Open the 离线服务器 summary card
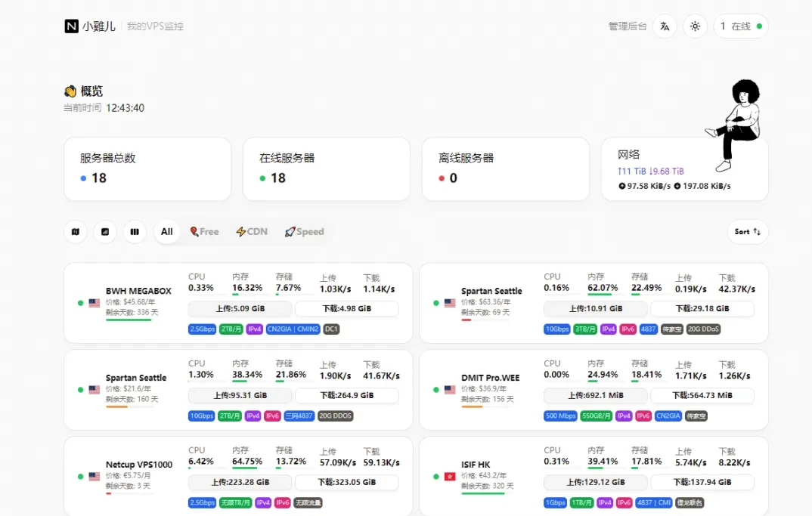The height and width of the screenshot is (516, 812). 506,168
